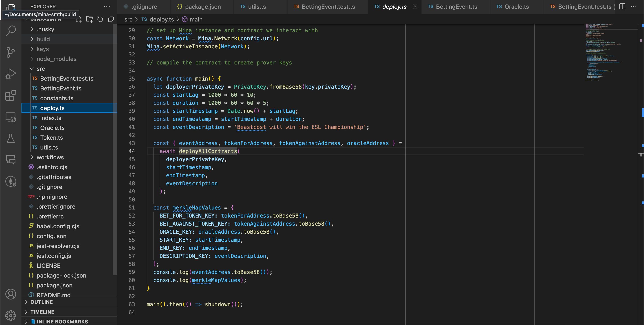Open the Run and Debug view
This screenshot has width=644, height=325.
click(x=11, y=74)
